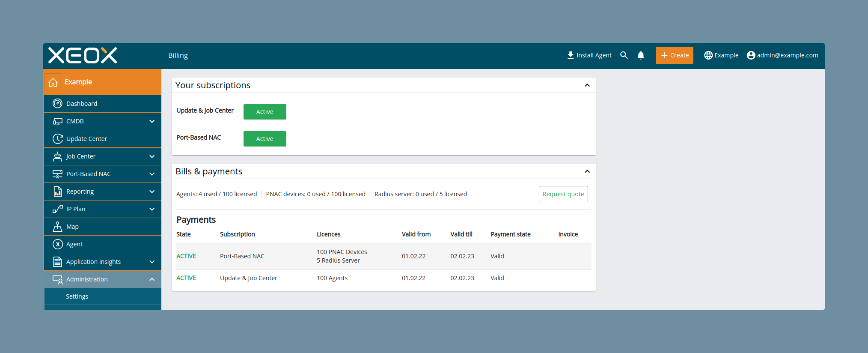Open the admin@example.com account menu

[782, 55]
